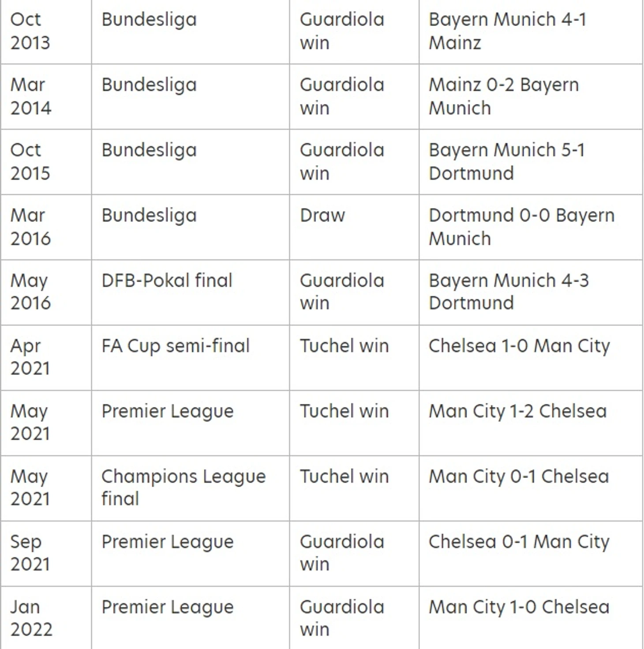
Task: Select Man City 1-2 Chelsea result
Action: coord(517,411)
